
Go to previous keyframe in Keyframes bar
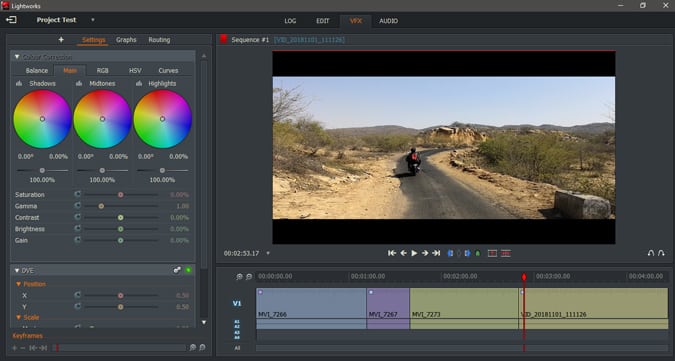[33, 348]
